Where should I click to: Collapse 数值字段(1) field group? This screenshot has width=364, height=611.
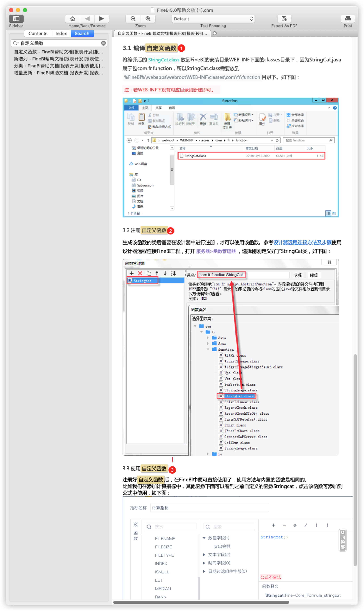point(204,538)
